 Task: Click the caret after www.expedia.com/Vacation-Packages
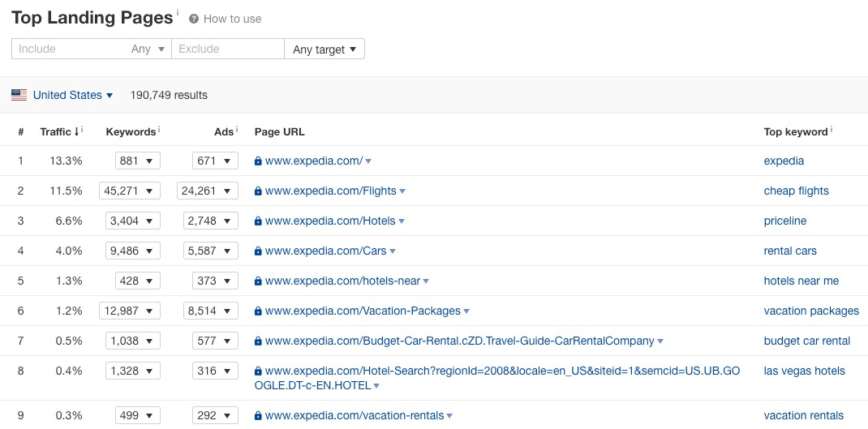point(466,311)
